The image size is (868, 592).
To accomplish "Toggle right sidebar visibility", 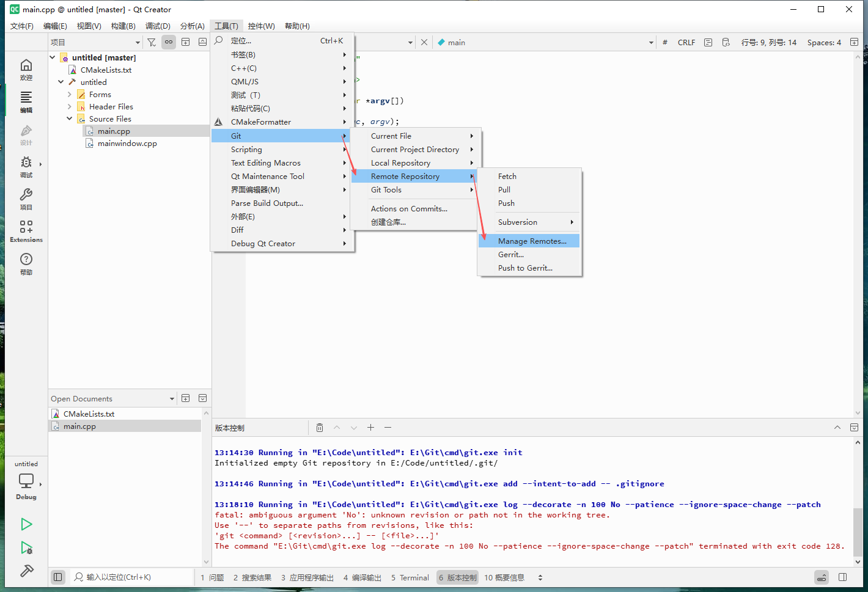I will pos(843,577).
